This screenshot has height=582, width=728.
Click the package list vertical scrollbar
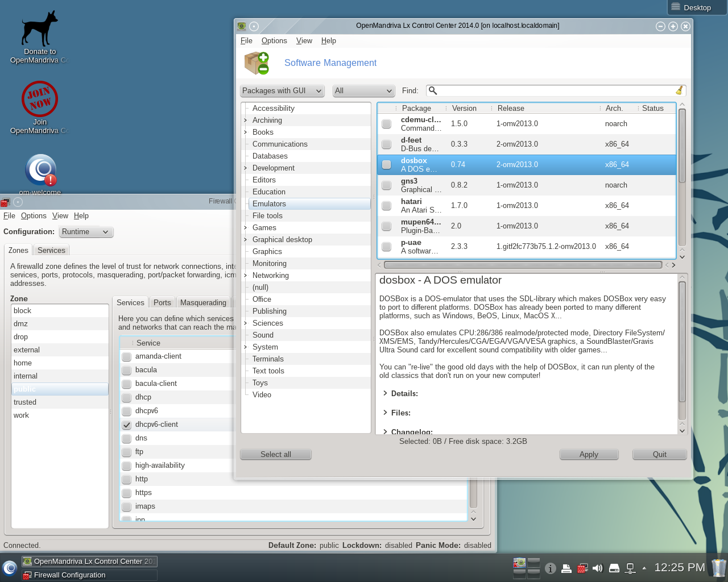point(682,145)
